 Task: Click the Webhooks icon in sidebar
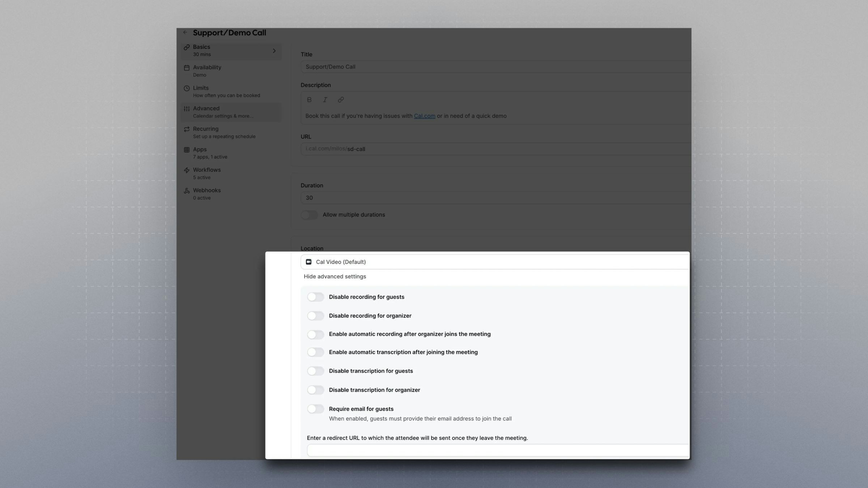pos(187,191)
